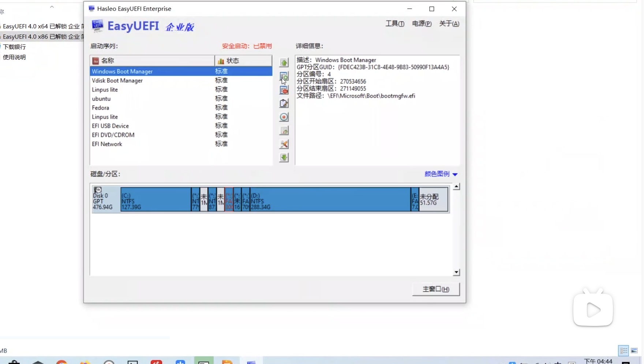Click the tools wrench and screwdriver icon

point(284,144)
